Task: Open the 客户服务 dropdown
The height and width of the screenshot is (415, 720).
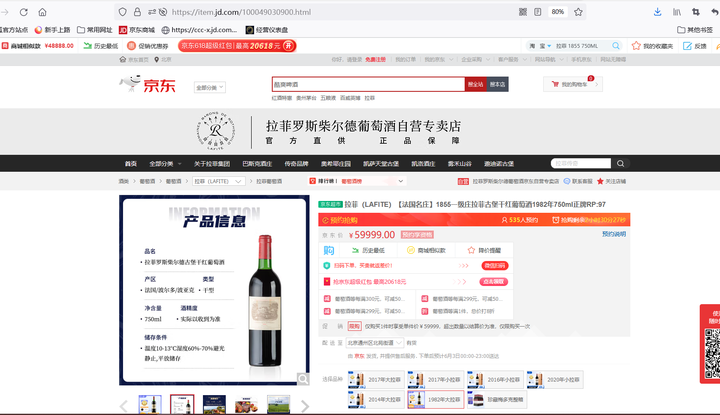Action: coord(512,60)
